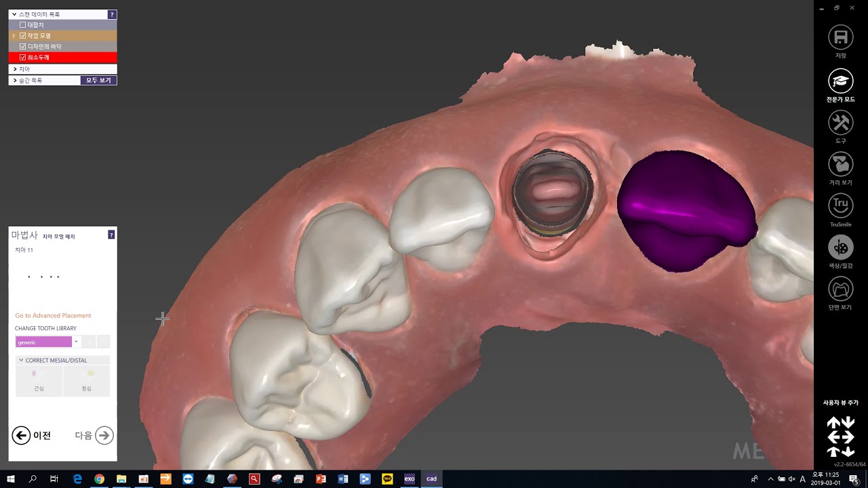Collapse the CORRECT MESIAL/DISTAL section
Image resolution: width=868 pixels, height=488 pixels.
point(21,361)
